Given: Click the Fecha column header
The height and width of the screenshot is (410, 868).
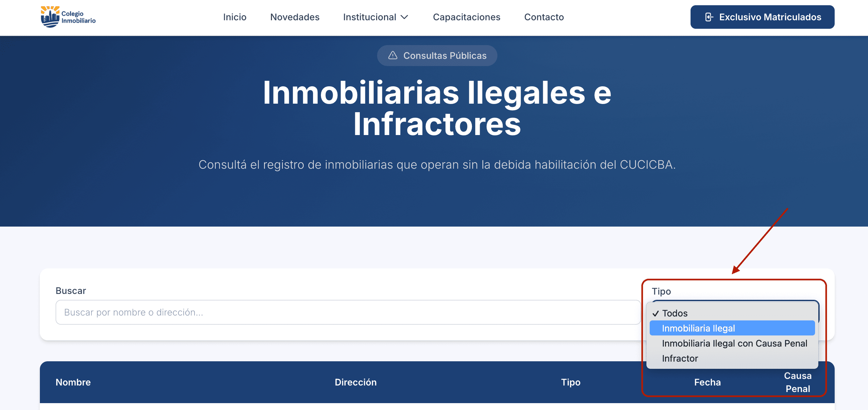Looking at the screenshot, I should [707, 382].
